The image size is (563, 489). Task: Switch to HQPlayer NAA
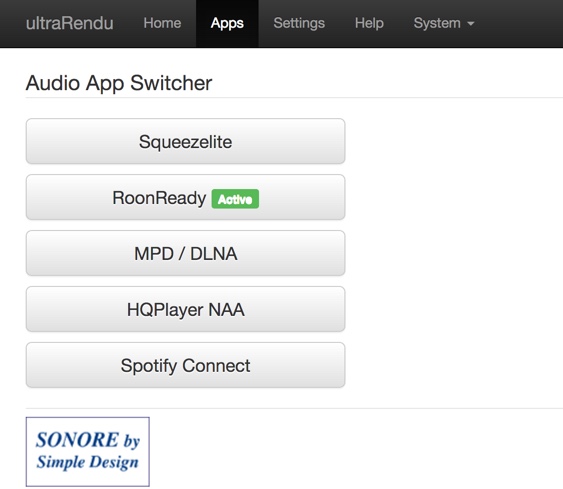coord(186,309)
